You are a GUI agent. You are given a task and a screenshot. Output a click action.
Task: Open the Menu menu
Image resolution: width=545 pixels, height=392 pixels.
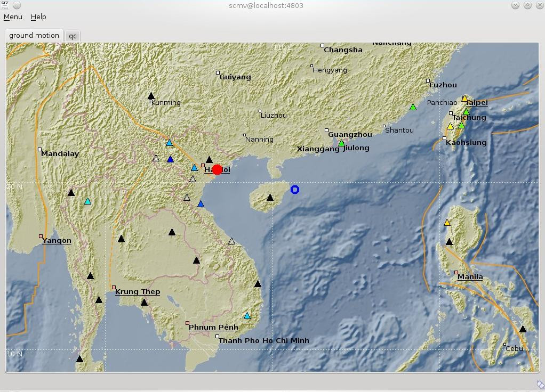[x=13, y=17]
